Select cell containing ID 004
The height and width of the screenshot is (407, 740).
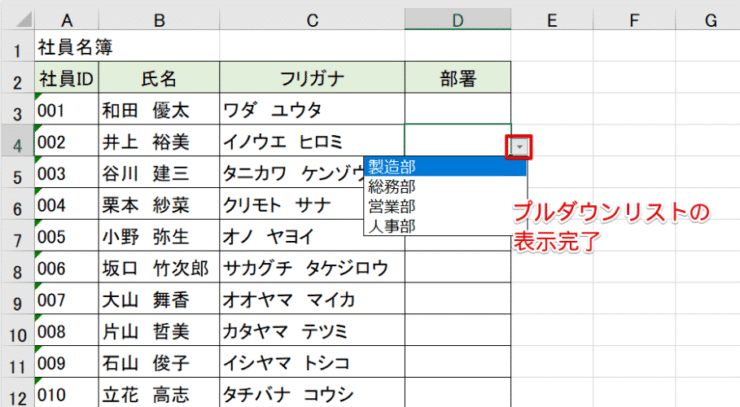tap(67, 204)
